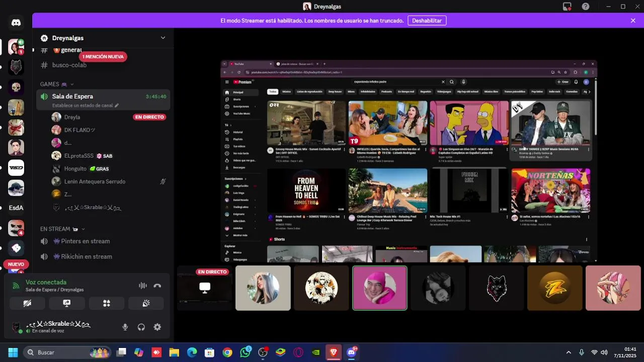This screenshot has width=644, height=362.
Task: Open WhatsApp from taskbar
Action: (246, 352)
